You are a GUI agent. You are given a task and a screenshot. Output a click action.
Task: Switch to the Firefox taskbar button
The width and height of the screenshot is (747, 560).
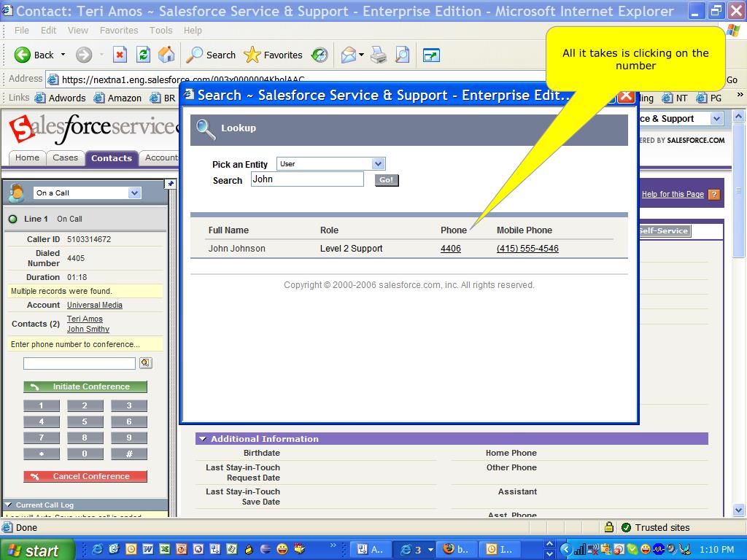[457, 550]
